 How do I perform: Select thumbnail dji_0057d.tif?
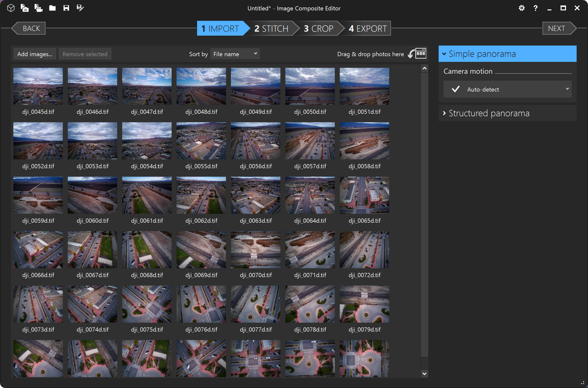(x=310, y=141)
